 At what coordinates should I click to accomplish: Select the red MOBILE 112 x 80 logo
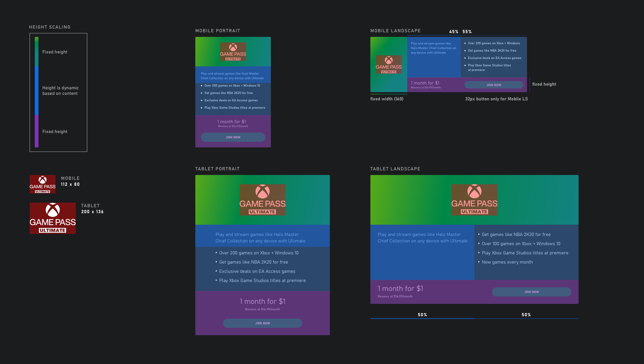[43, 184]
